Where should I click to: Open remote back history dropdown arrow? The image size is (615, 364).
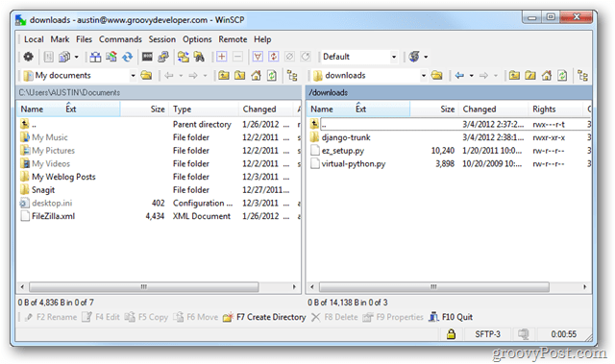(x=472, y=75)
